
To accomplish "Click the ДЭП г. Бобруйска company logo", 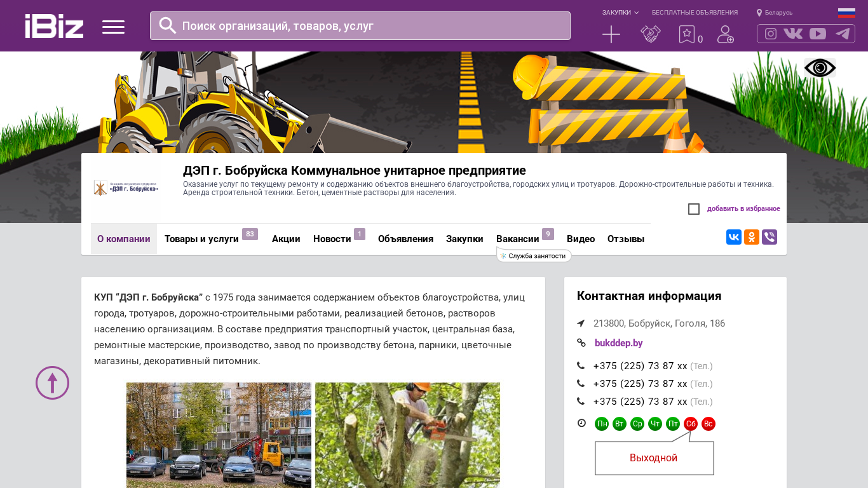I will coord(126,187).
